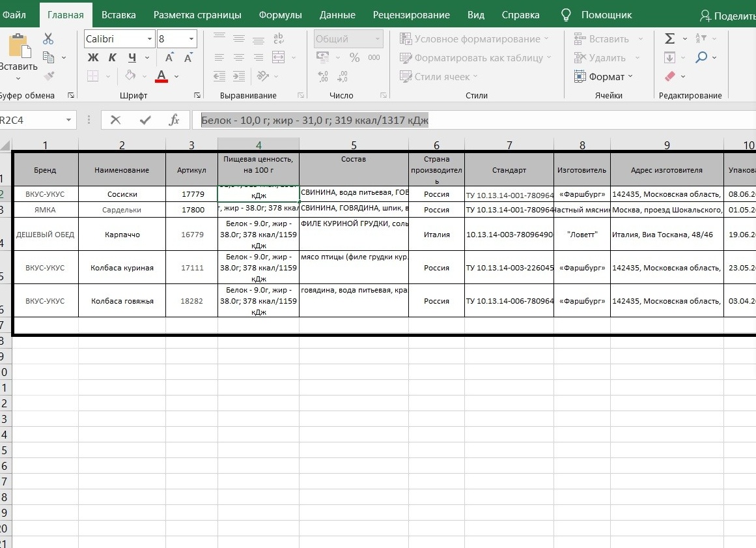756x548 pixels.
Task: Click the Помощник search box
Action: pyautogui.click(x=597, y=15)
